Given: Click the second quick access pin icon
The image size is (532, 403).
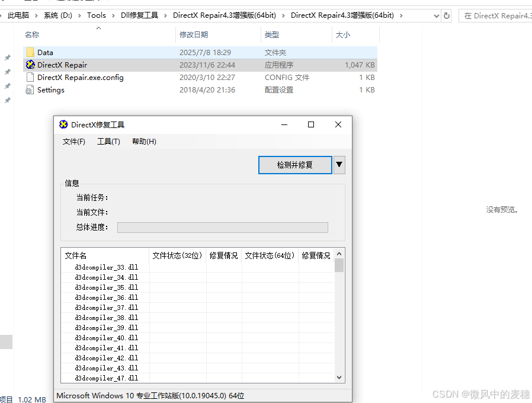Looking at the screenshot, I should point(8,72).
